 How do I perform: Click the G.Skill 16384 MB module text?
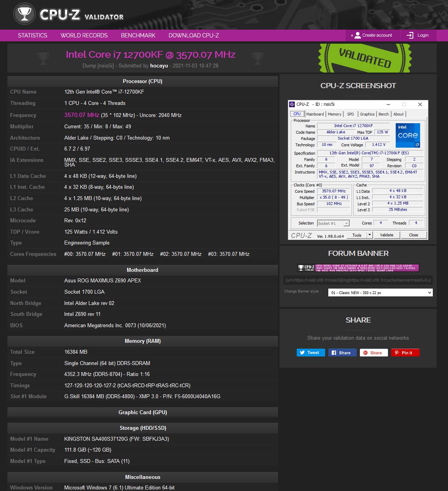coord(142,396)
